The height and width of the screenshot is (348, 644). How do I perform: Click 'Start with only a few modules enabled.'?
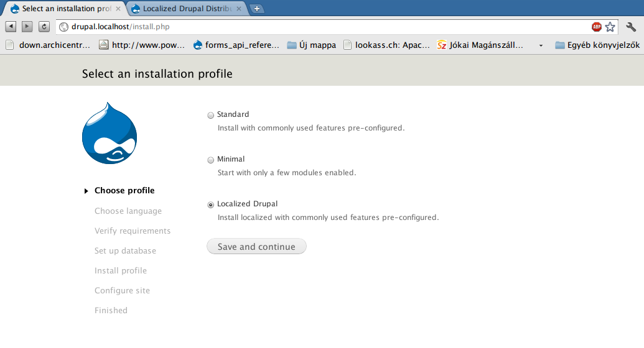coord(287,173)
